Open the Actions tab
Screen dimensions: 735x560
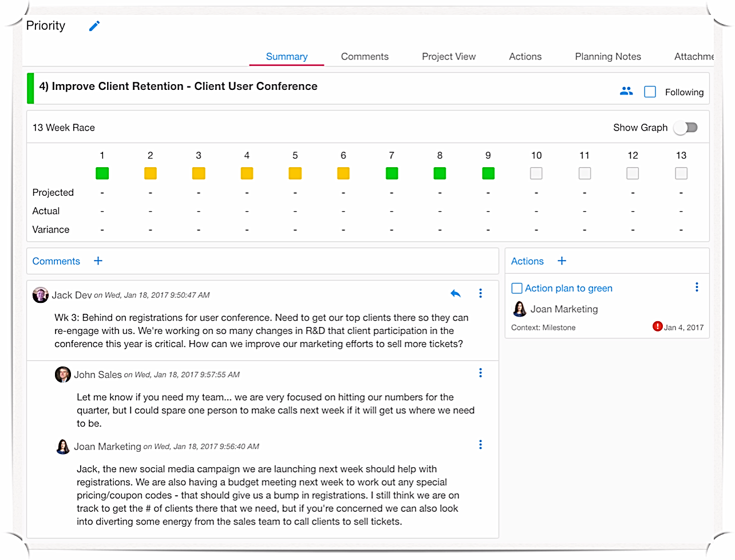[525, 56]
